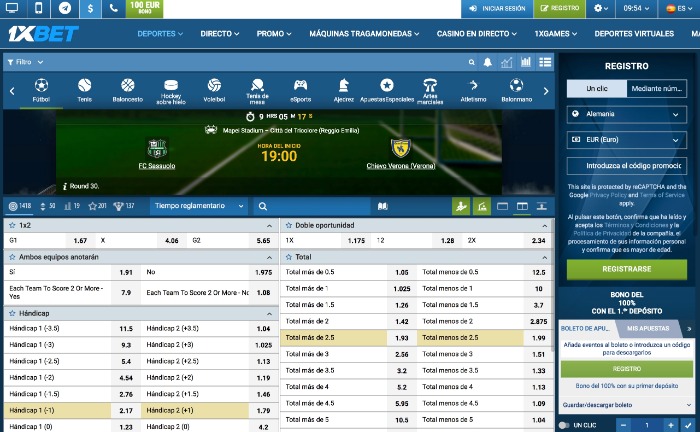The width and height of the screenshot is (700, 432).
Task: Favorite the Hándicap market star
Action: (12, 313)
